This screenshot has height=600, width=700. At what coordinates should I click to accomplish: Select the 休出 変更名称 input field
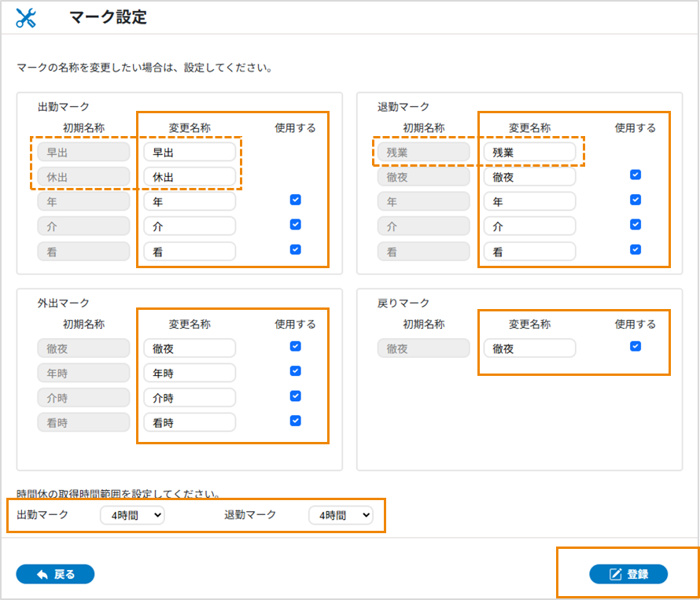(x=190, y=178)
